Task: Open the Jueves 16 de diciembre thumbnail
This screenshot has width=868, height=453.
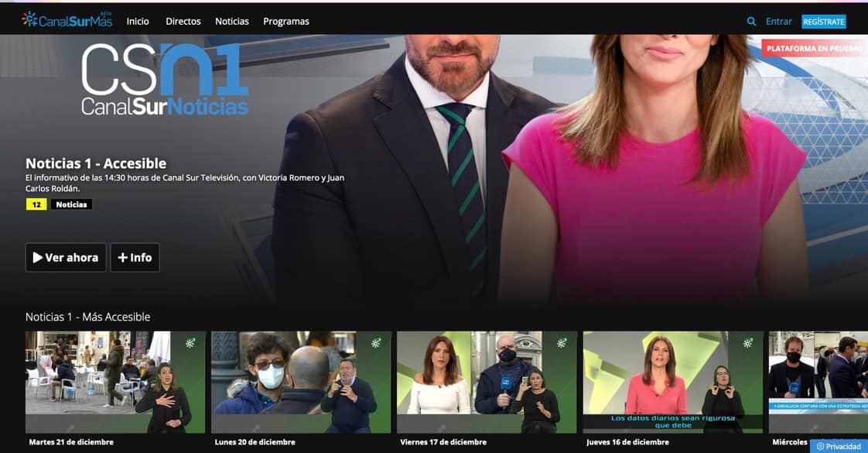Action: [673, 382]
